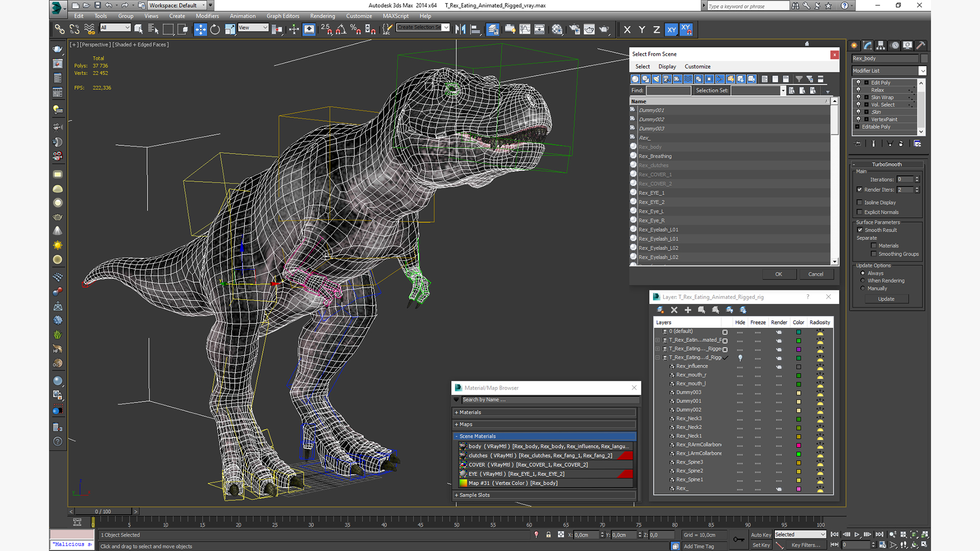980x551 pixels.
Task: Open the Hierarchy command panel tab
Action: click(880, 45)
